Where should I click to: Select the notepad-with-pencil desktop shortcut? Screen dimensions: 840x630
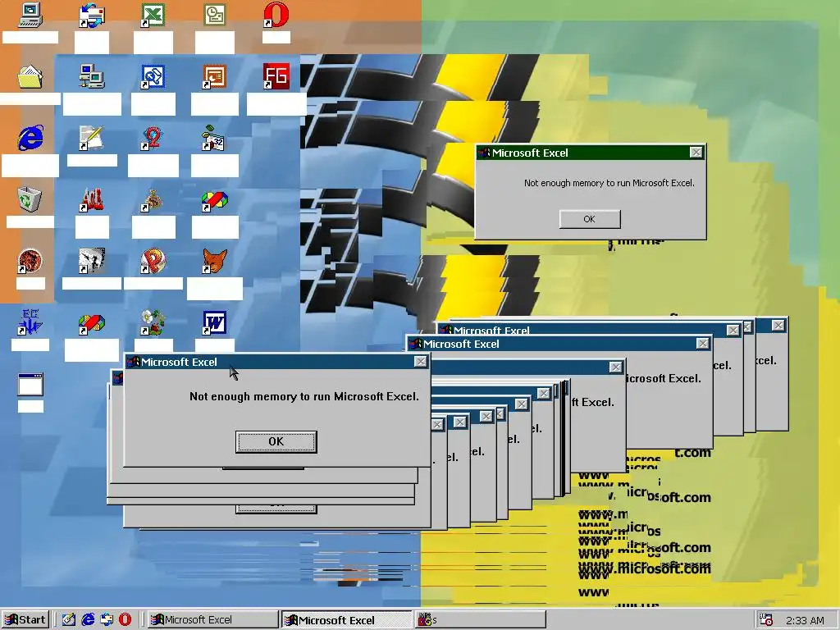(92, 138)
